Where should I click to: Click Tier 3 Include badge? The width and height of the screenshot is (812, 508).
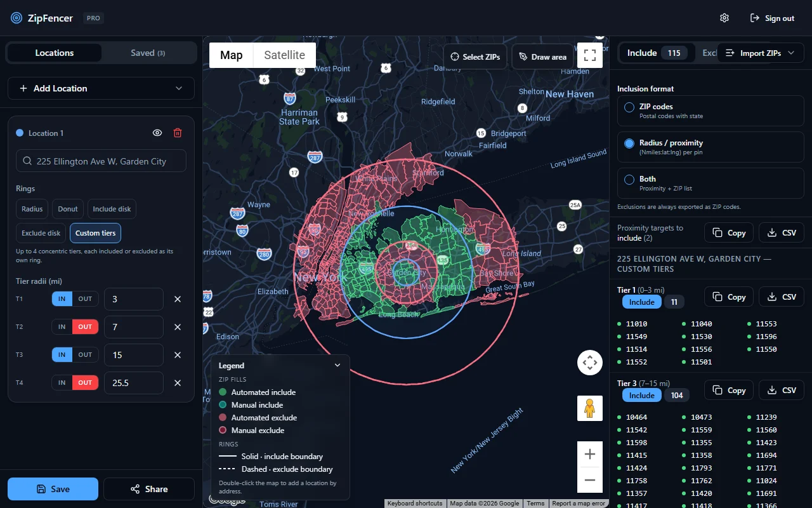pos(641,395)
